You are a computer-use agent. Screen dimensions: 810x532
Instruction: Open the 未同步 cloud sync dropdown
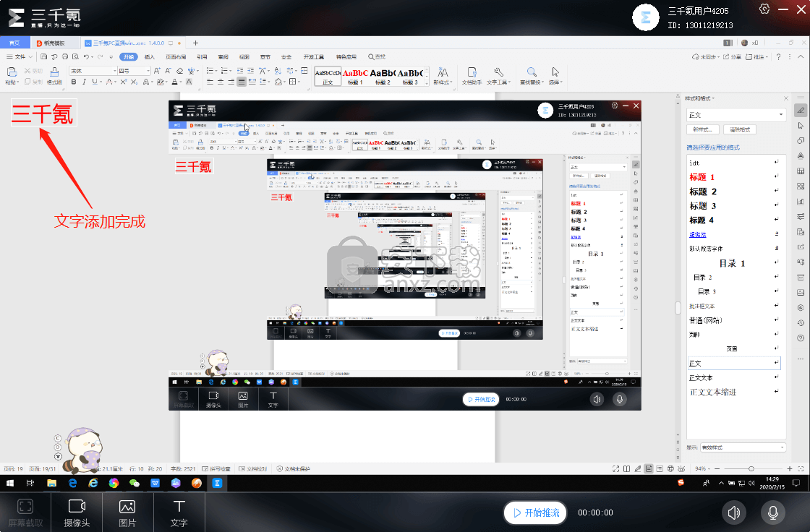pyautogui.click(x=706, y=57)
